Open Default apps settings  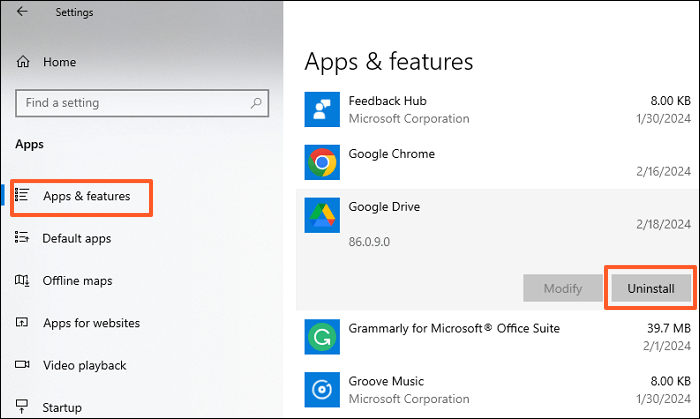point(76,239)
